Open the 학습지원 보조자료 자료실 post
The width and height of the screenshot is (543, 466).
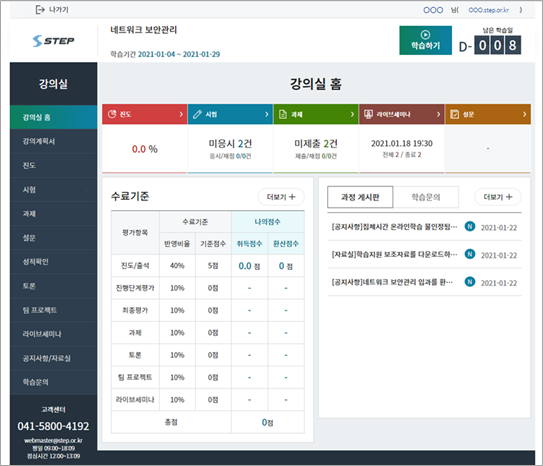coord(394,254)
